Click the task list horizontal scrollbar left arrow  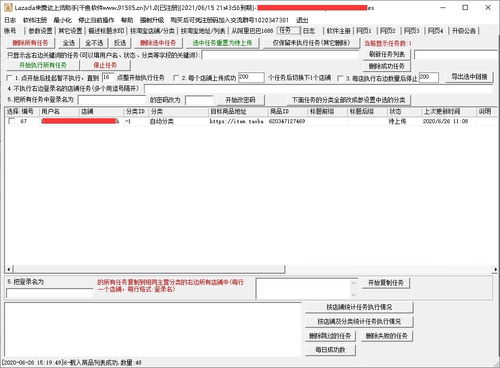[9, 269]
